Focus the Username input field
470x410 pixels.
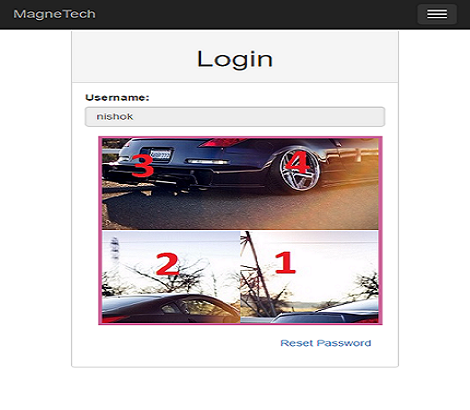pyautogui.click(x=235, y=117)
